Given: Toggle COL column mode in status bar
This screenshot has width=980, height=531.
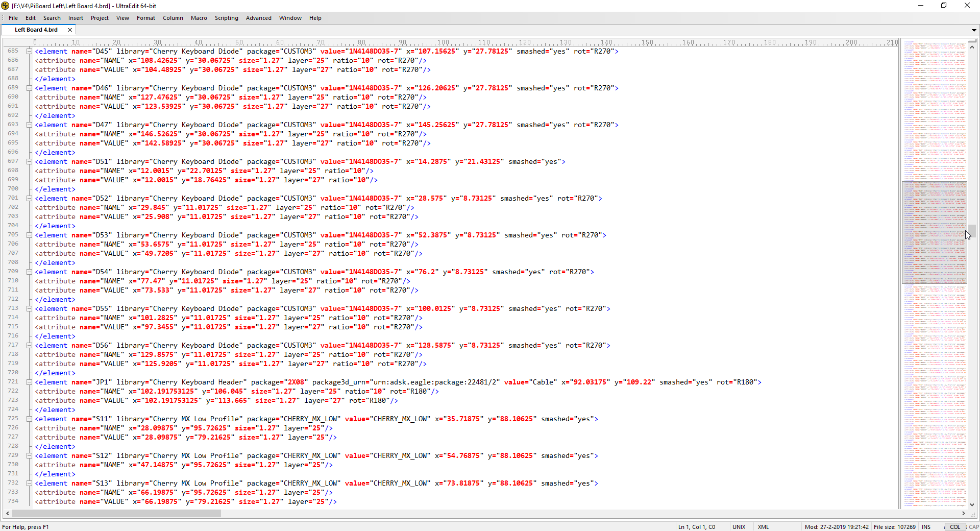Looking at the screenshot, I should tap(955, 527).
